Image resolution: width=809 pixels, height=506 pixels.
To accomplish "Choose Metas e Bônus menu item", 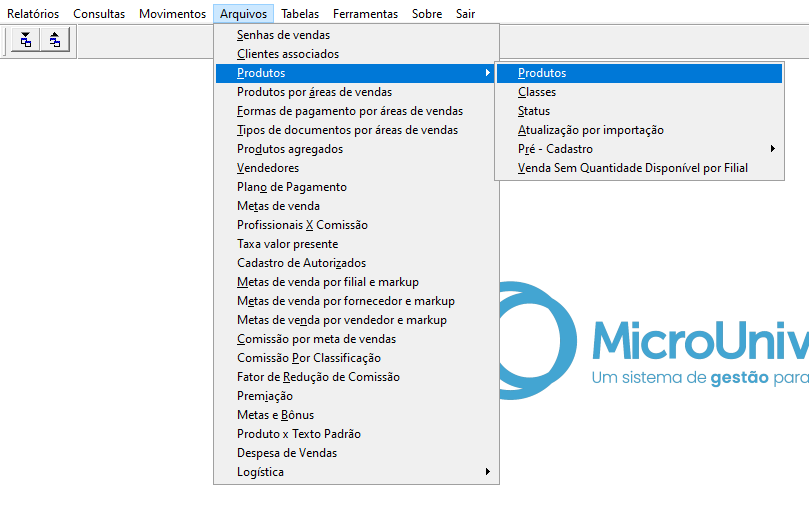I will click(275, 415).
